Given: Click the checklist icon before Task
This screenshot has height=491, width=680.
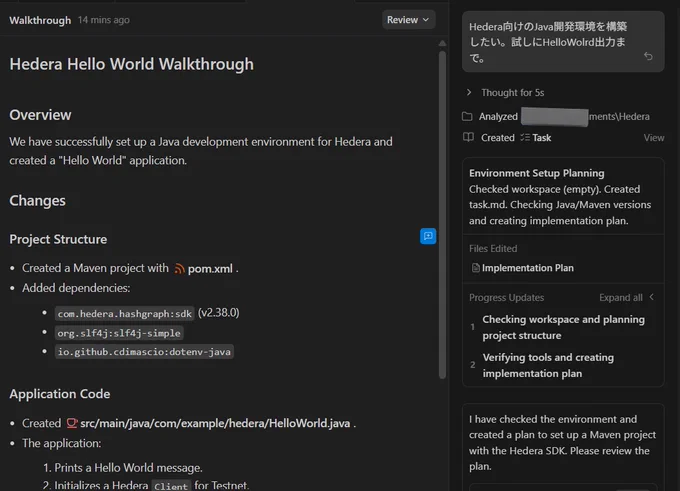Looking at the screenshot, I should [525, 137].
